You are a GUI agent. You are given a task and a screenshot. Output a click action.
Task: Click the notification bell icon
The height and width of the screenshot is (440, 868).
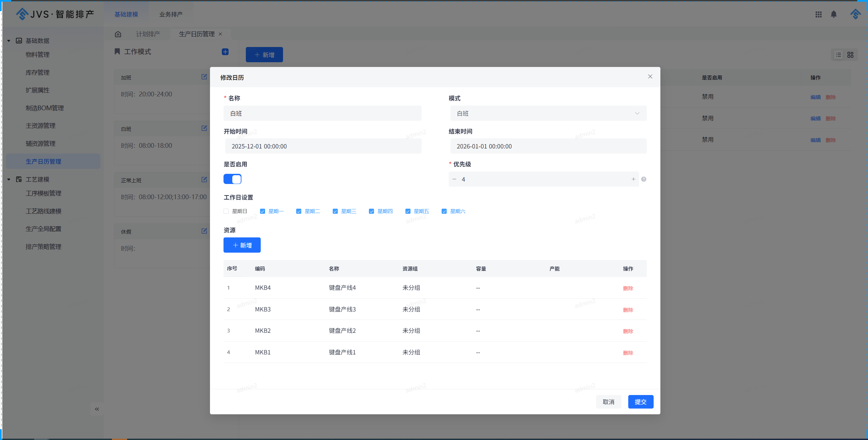[834, 14]
